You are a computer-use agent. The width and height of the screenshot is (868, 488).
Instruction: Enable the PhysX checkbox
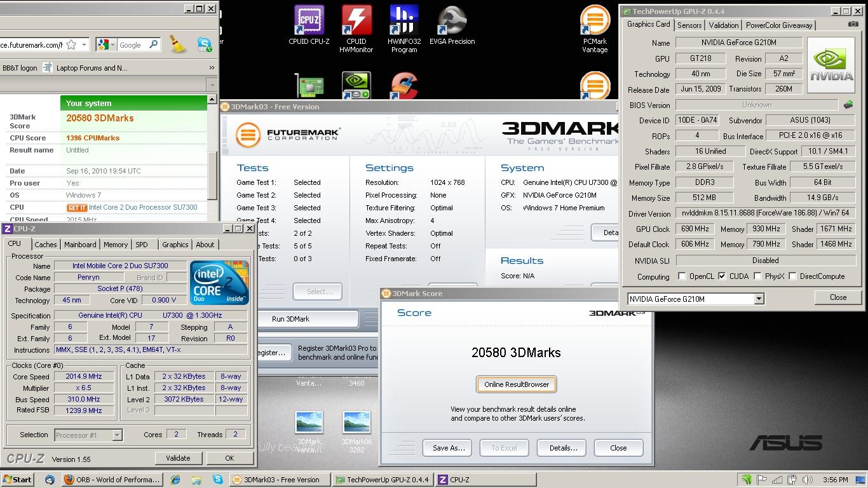pos(757,276)
